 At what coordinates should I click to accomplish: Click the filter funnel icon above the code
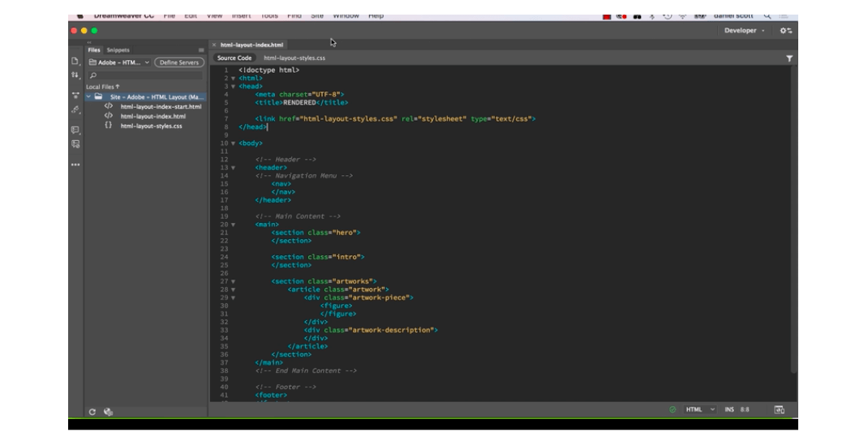[789, 58]
